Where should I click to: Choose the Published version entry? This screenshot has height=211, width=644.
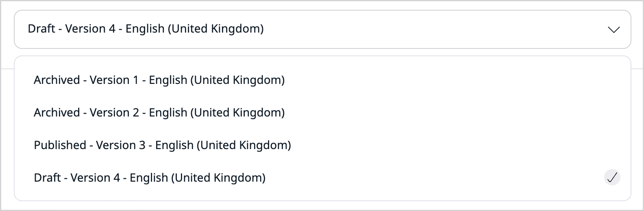162,145
